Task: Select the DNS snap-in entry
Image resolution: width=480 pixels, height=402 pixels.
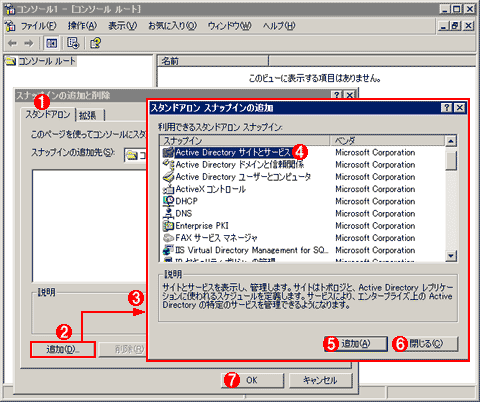Action: pos(184,213)
